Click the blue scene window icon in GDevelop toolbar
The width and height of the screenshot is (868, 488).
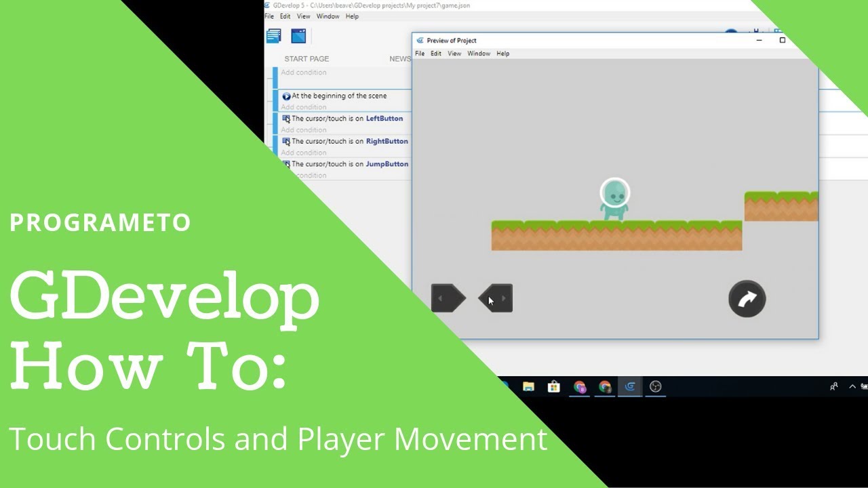[x=298, y=36]
